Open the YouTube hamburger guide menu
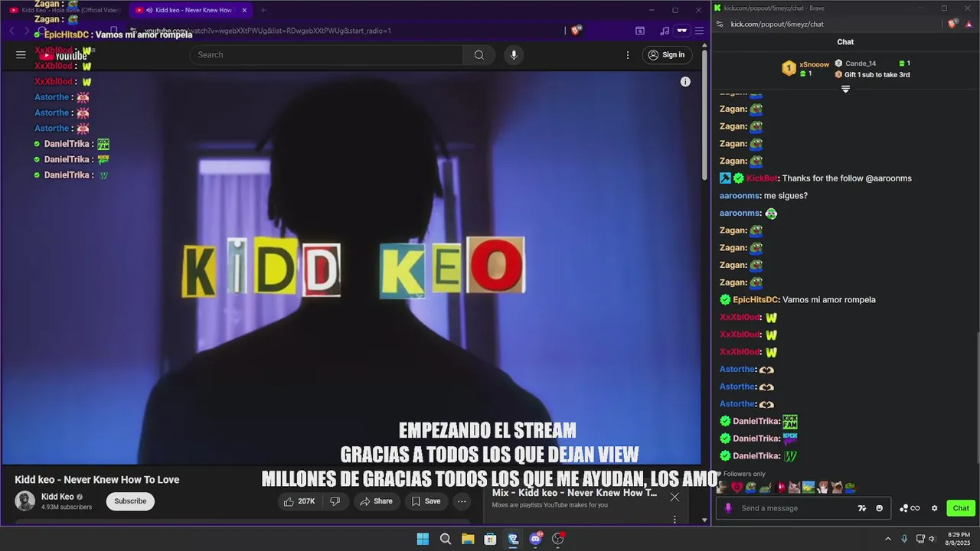This screenshot has height=551, width=980. 21,54
